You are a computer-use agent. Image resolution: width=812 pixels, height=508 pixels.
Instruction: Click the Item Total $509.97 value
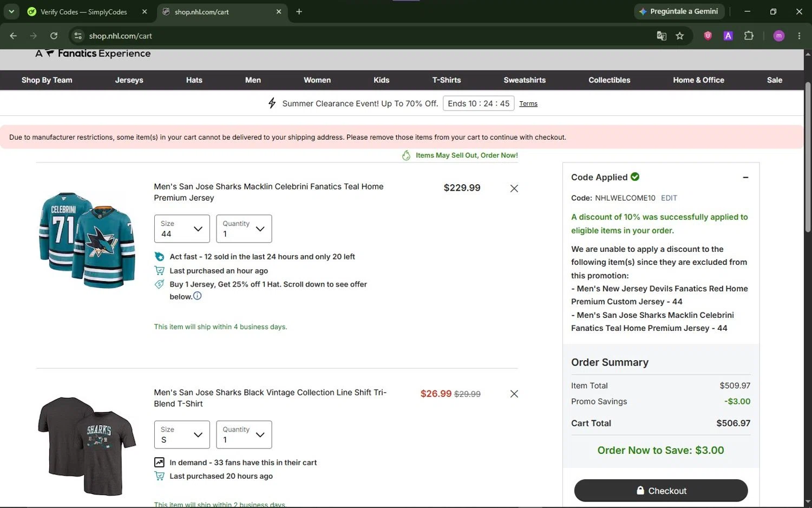[735, 386]
